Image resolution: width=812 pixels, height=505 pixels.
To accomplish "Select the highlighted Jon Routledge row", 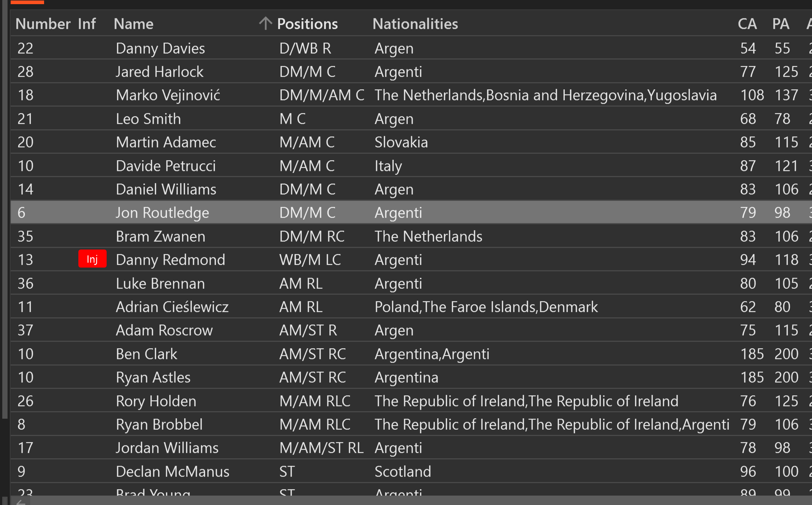I will (x=411, y=213).
